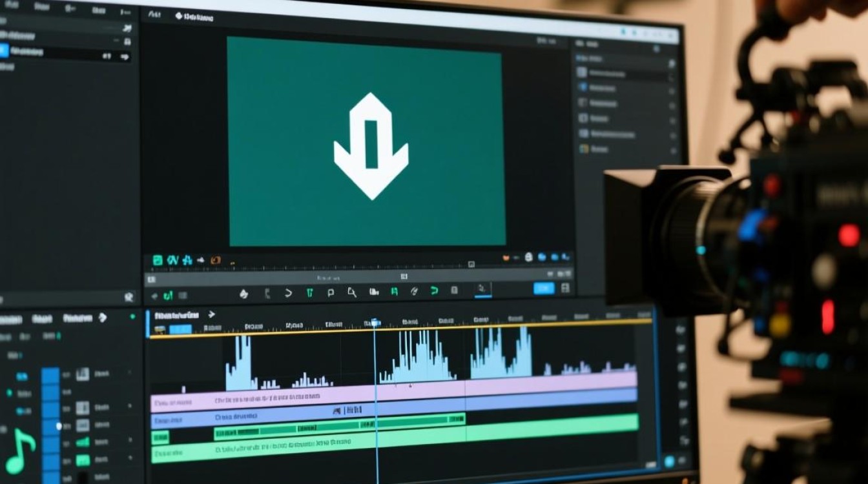This screenshot has height=484, width=868.
Task: Select the green H-shaped tool in toolbar
Action: click(393, 292)
